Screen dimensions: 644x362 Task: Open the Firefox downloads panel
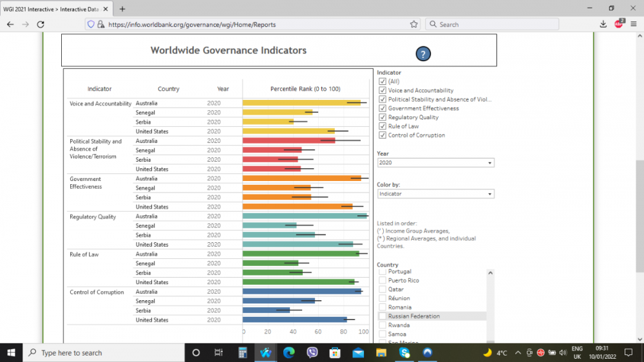[x=603, y=24]
